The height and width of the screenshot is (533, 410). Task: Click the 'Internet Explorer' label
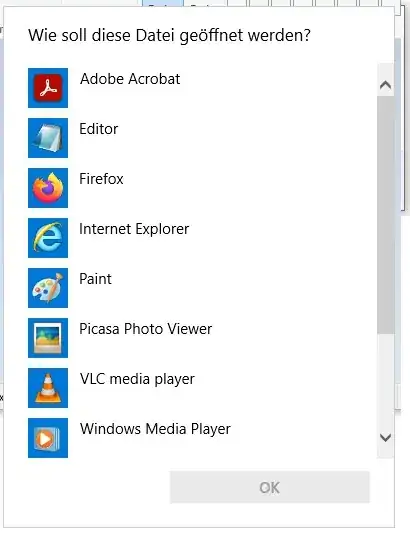coord(134,229)
